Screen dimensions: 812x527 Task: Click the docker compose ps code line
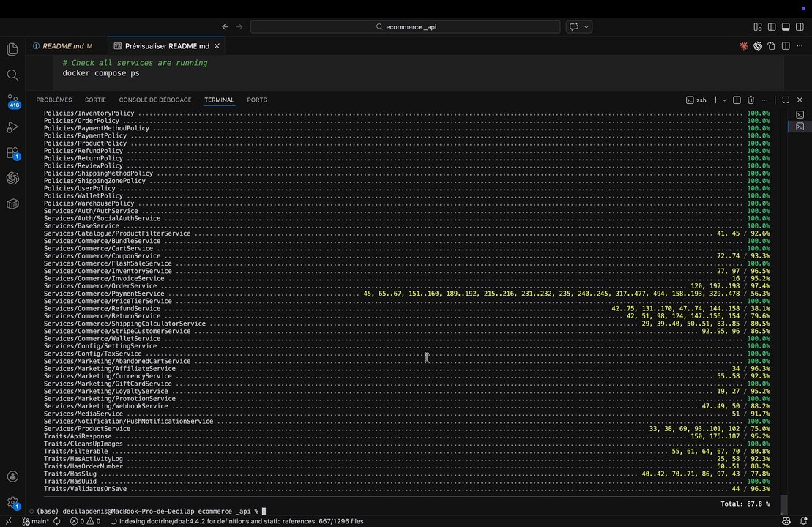pyautogui.click(x=101, y=73)
